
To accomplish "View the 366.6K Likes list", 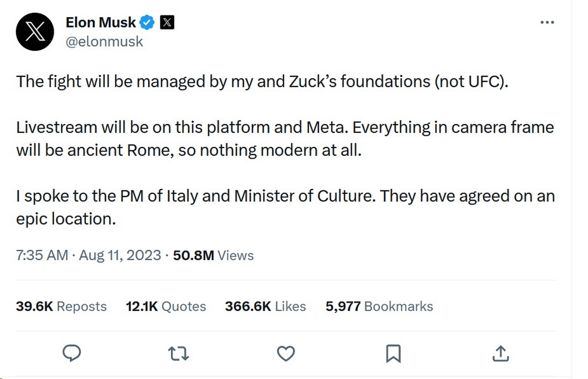I will (265, 306).
